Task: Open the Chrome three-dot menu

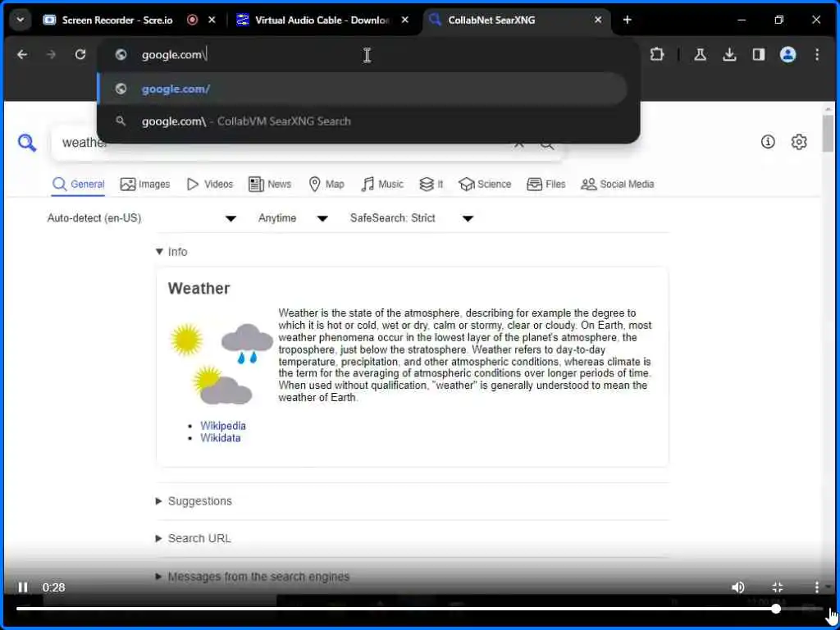Action: 817,55
